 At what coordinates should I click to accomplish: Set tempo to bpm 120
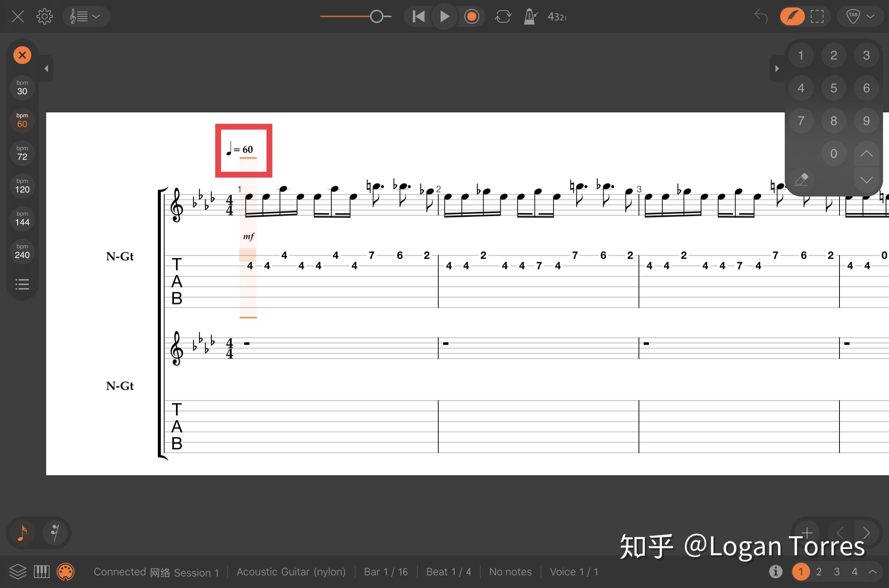(22, 186)
